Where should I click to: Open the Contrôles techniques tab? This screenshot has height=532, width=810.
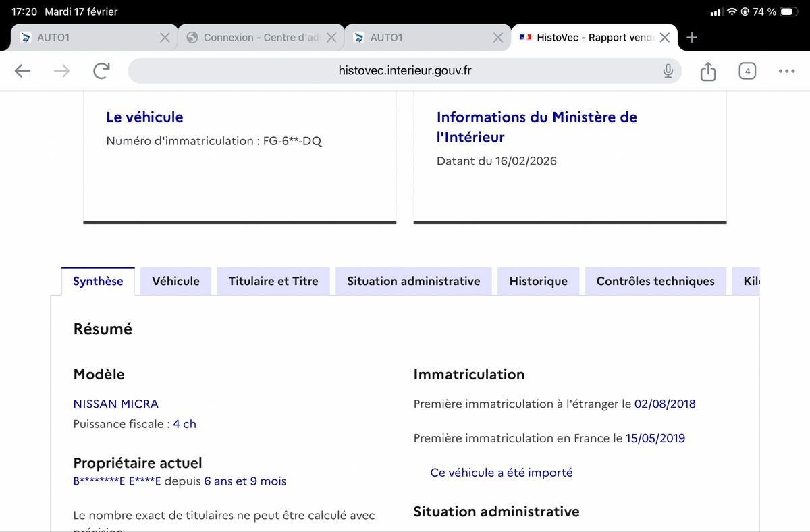(x=655, y=282)
